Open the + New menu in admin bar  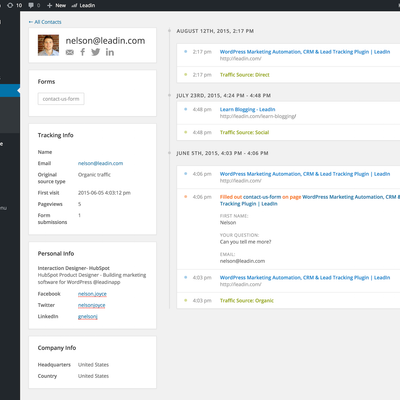pos(56,5)
